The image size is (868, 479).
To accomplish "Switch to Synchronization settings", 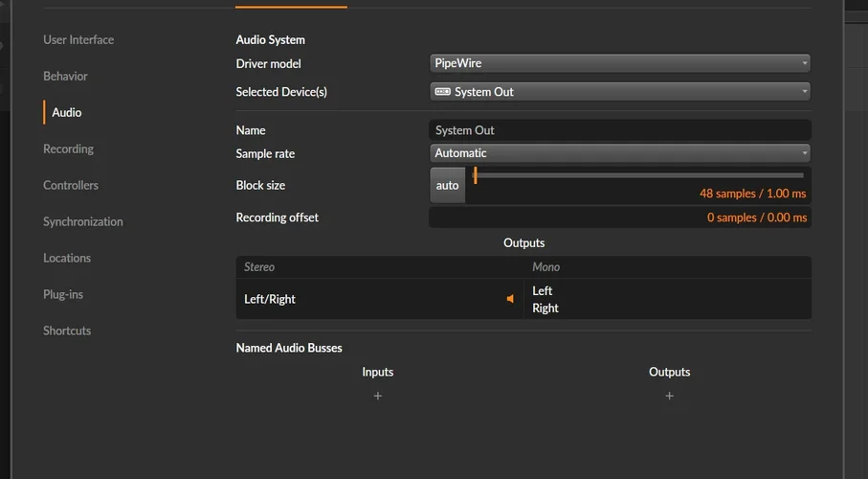I will point(83,221).
